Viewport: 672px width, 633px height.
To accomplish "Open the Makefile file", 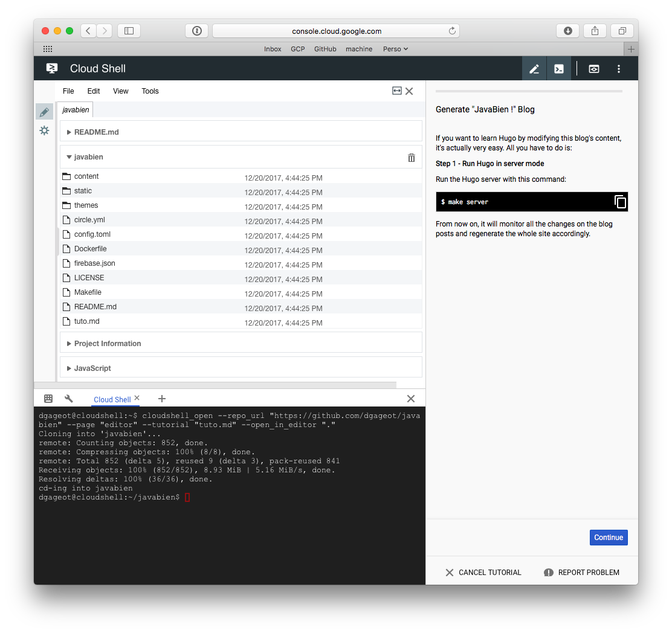I will pos(241,292).
